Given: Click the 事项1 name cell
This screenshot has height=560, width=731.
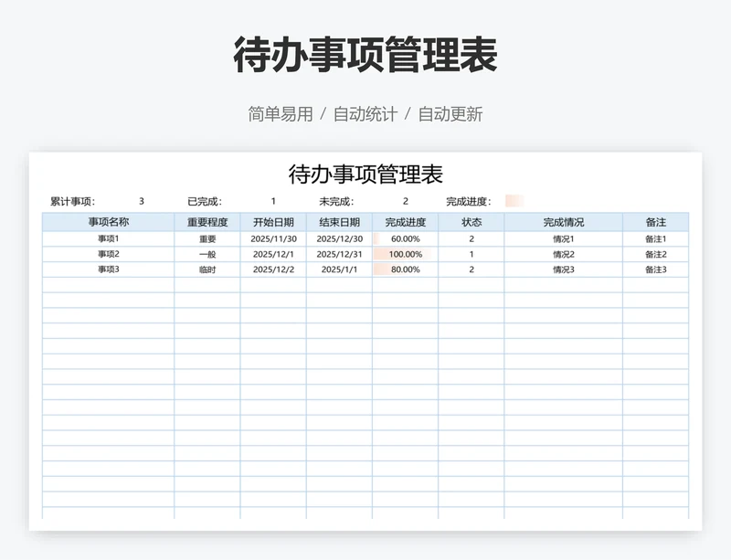Looking at the screenshot, I should (x=108, y=239).
